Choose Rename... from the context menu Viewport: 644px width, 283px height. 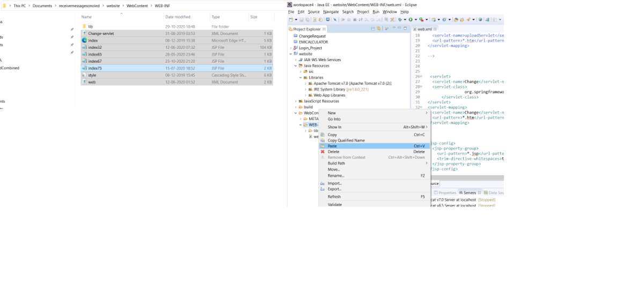(375, 175)
